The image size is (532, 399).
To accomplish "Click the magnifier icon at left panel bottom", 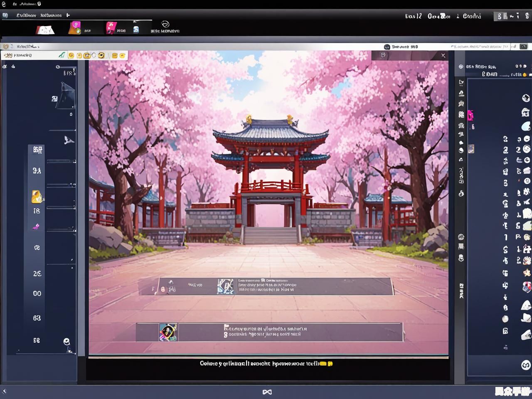I will [x=66, y=342].
